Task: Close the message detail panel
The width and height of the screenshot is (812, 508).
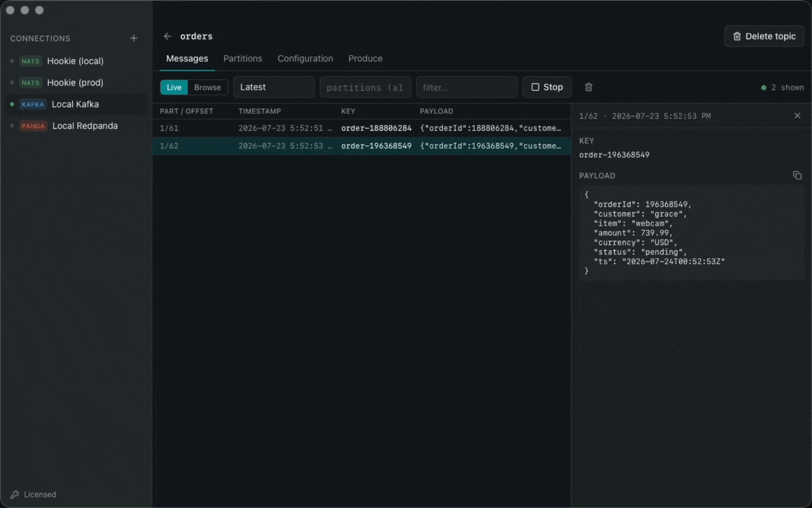Action: tap(797, 116)
